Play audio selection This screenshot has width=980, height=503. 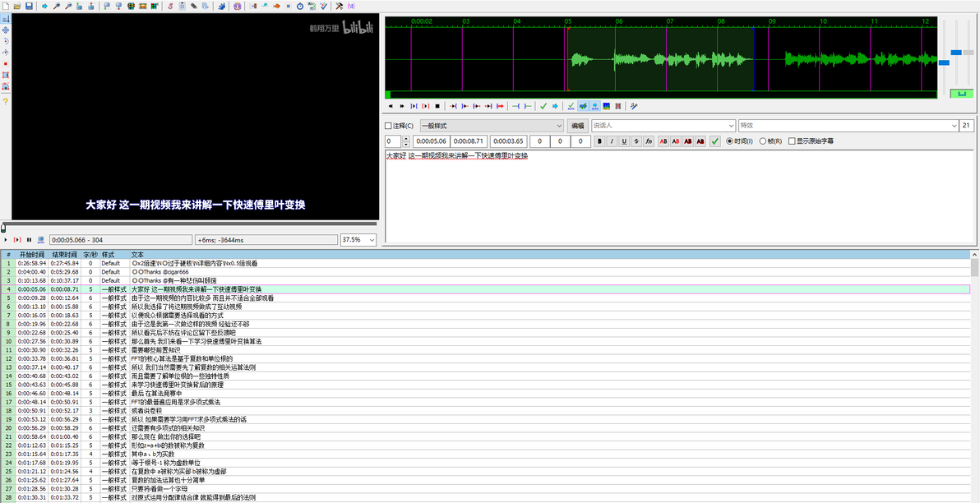tap(414, 106)
